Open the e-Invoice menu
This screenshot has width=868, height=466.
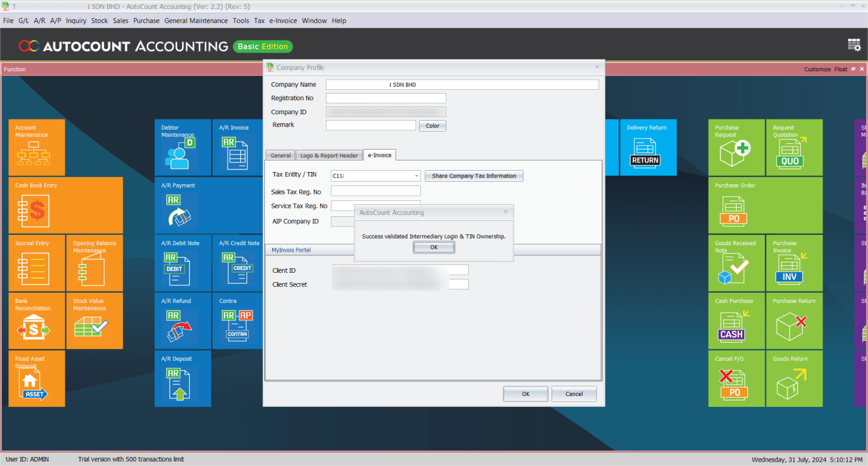point(283,21)
